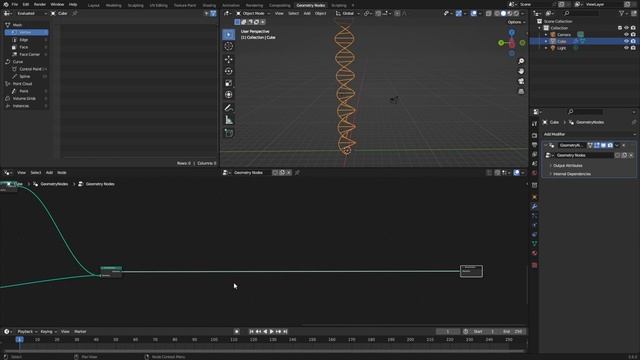Image resolution: width=640 pixels, height=360 pixels.
Task: Click the timeline playhead frame marker
Action: pyautogui.click(x=19, y=340)
